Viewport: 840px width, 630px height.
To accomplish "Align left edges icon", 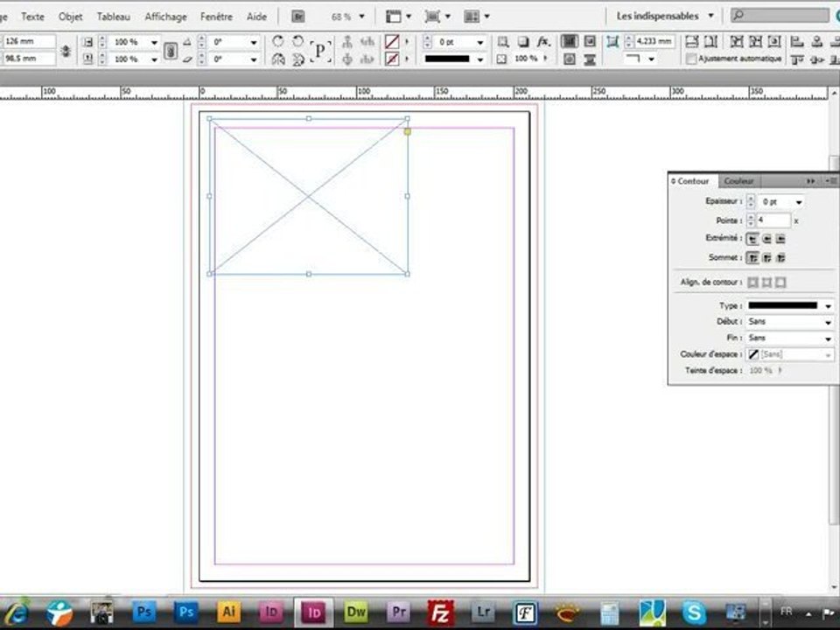I will (x=797, y=41).
